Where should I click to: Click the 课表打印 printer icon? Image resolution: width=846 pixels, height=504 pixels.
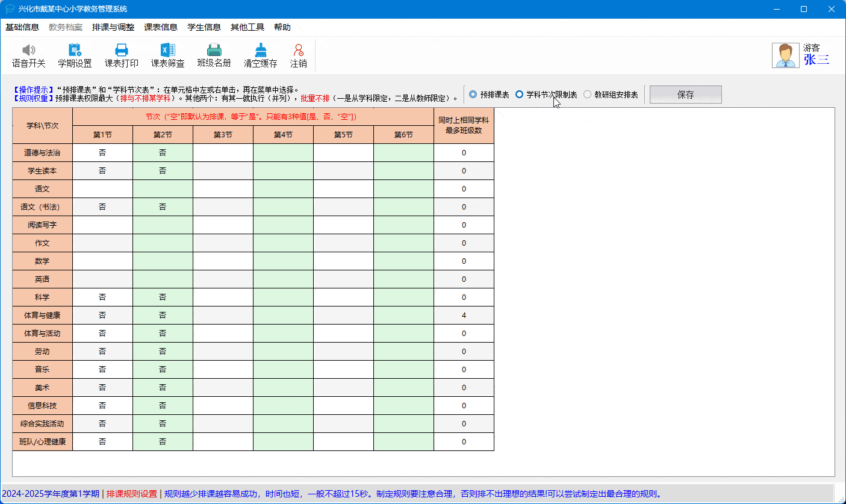pos(121,51)
